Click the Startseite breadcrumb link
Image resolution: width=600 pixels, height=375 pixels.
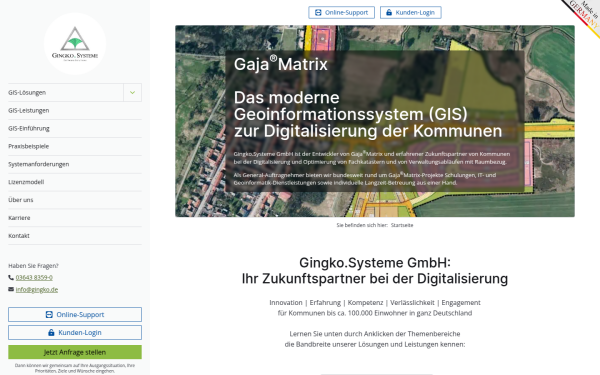(x=402, y=225)
